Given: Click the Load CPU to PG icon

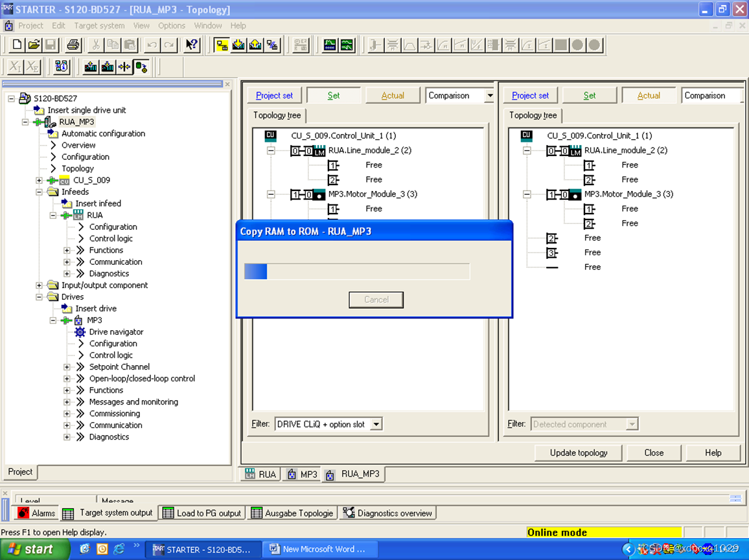Looking at the screenshot, I should (x=90, y=67).
